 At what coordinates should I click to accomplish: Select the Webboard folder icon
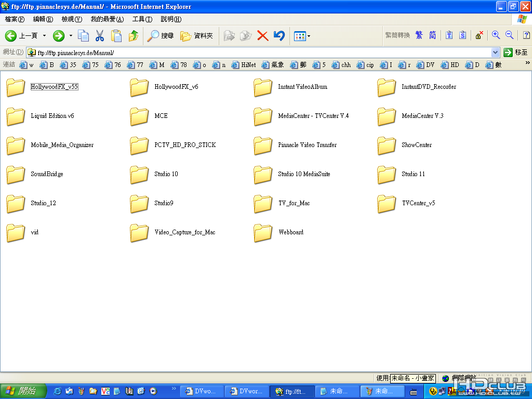click(263, 233)
